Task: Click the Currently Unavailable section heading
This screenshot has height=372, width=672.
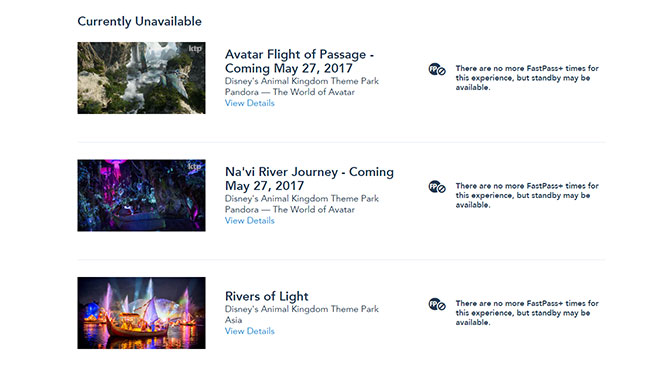Action: pyautogui.click(x=139, y=21)
